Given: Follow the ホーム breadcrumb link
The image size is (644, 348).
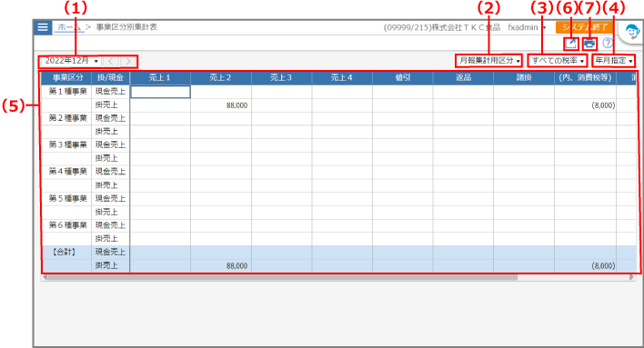Looking at the screenshot, I should click(68, 27).
